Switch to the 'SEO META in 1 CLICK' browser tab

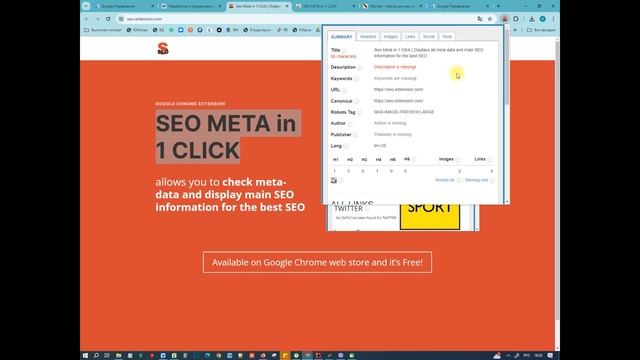(326, 6)
